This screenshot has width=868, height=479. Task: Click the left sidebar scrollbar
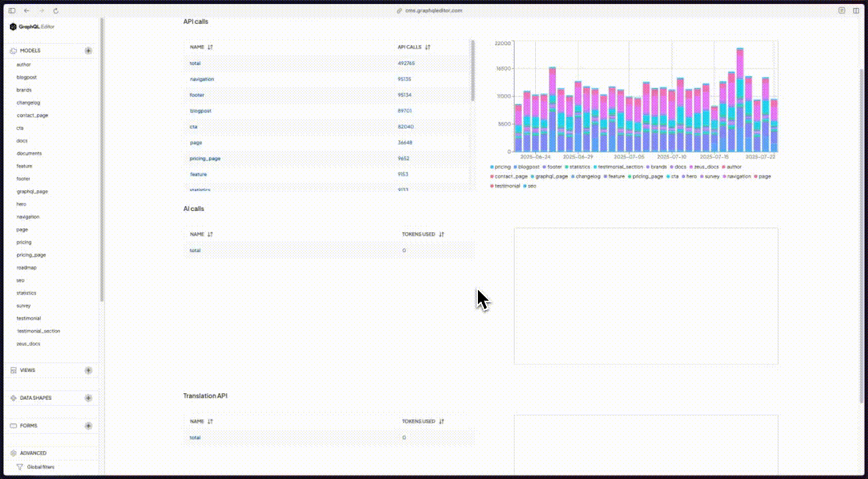tap(102, 160)
